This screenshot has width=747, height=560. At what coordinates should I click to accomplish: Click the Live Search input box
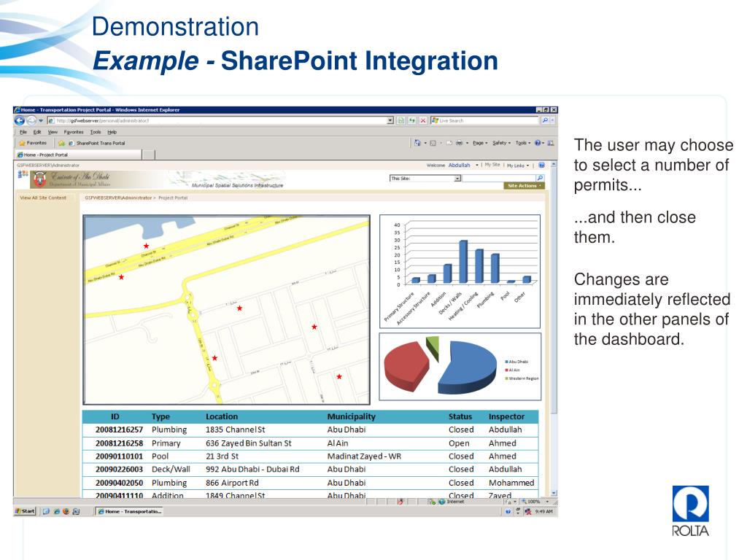coord(485,120)
